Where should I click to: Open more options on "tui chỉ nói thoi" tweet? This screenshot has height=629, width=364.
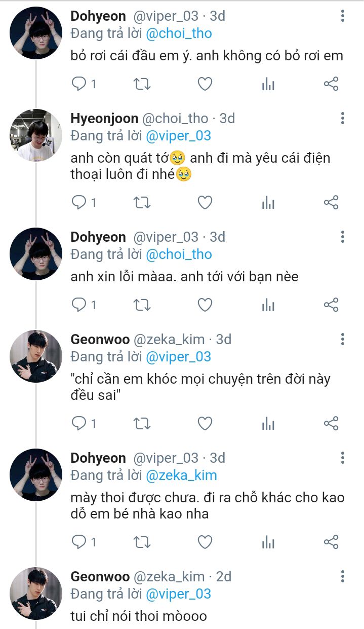tap(343, 577)
